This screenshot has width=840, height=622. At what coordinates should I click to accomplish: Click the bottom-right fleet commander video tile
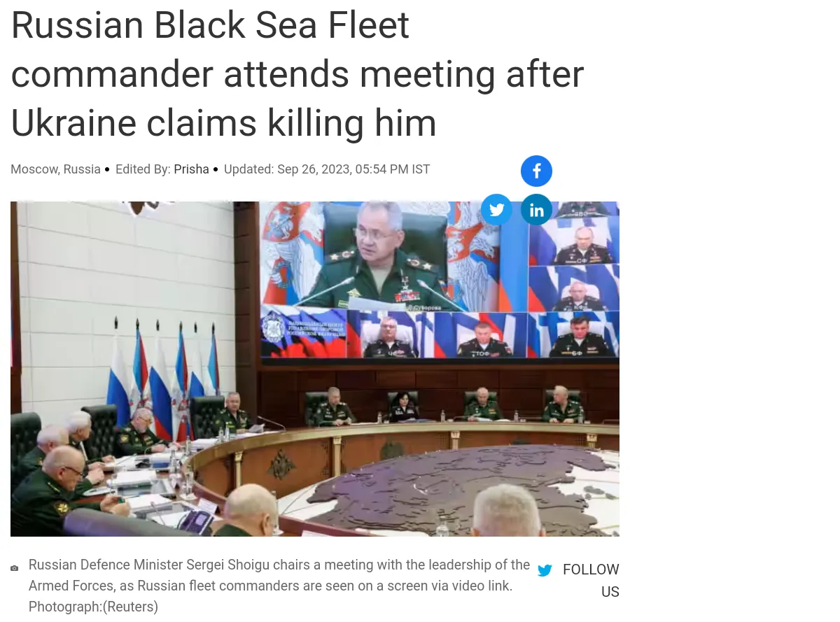pyautogui.click(x=578, y=335)
